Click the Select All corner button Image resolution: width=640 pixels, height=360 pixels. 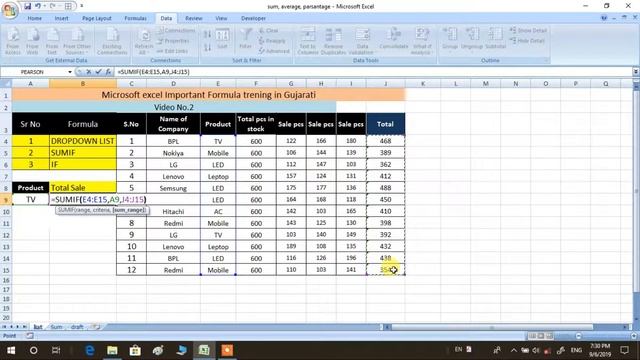[6, 84]
